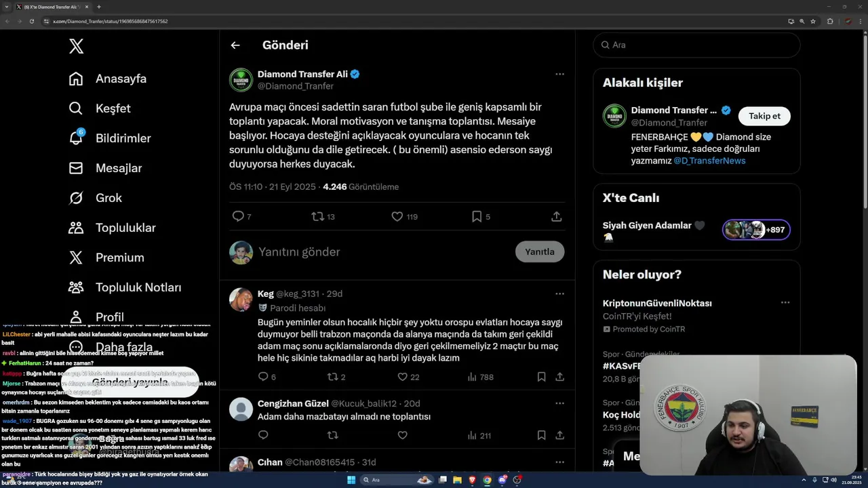Click the Ara search box on X
This screenshot has width=868, height=488.
pyautogui.click(x=696, y=45)
